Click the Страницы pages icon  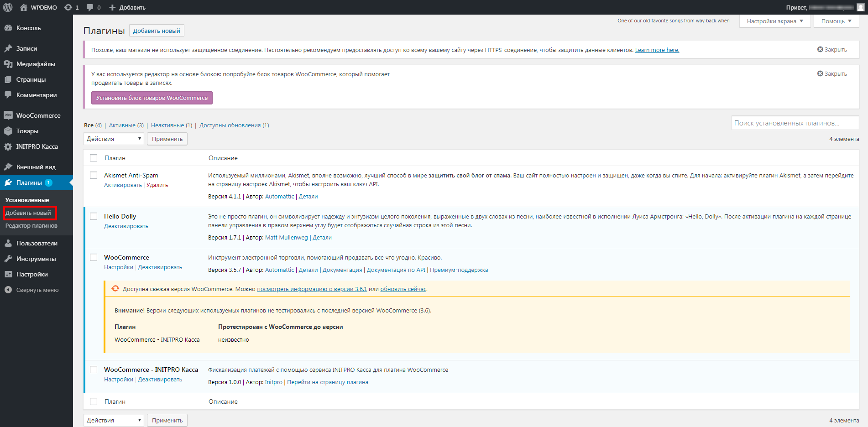click(8, 79)
